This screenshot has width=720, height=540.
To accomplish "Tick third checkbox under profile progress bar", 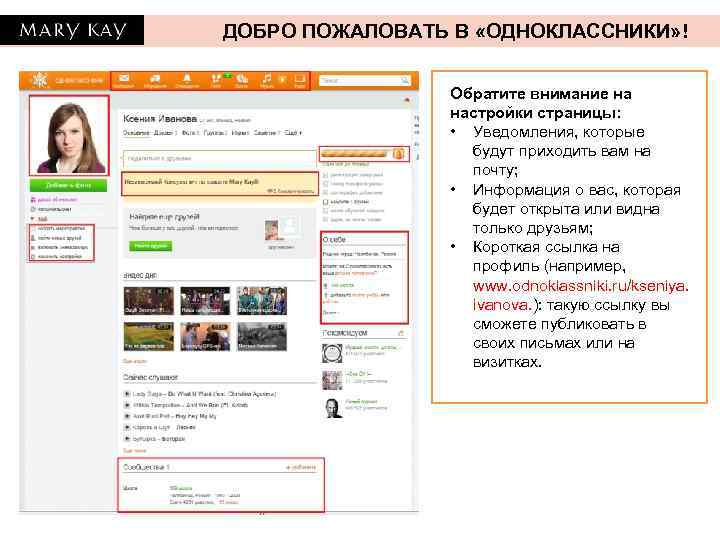I will [326, 193].
